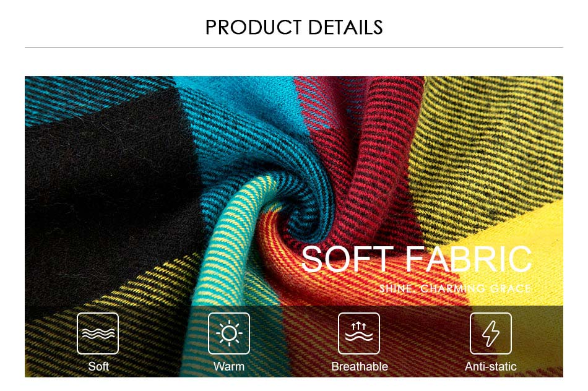Click the Soft wavy lines icon
Screen dimensions: 588x391
pyautogui.click(x=98, y=333)
